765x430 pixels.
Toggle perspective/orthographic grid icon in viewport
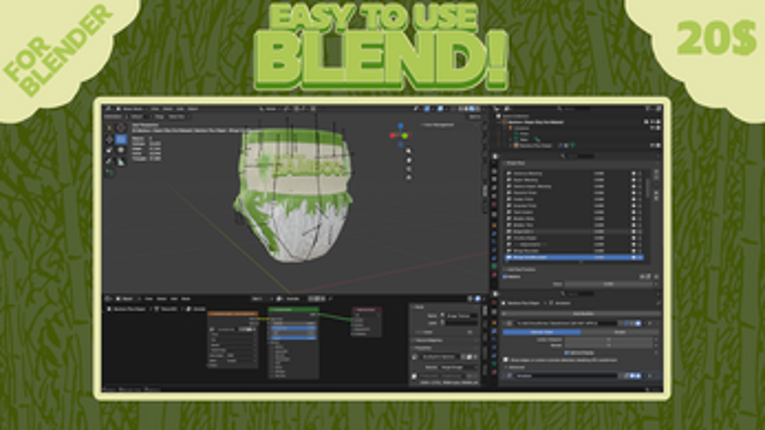point(409,178)
